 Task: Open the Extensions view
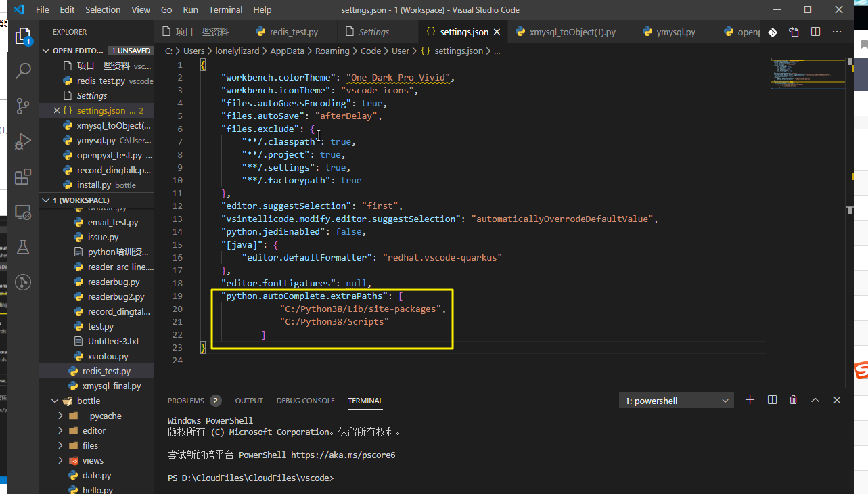click(x=23, y=177)
